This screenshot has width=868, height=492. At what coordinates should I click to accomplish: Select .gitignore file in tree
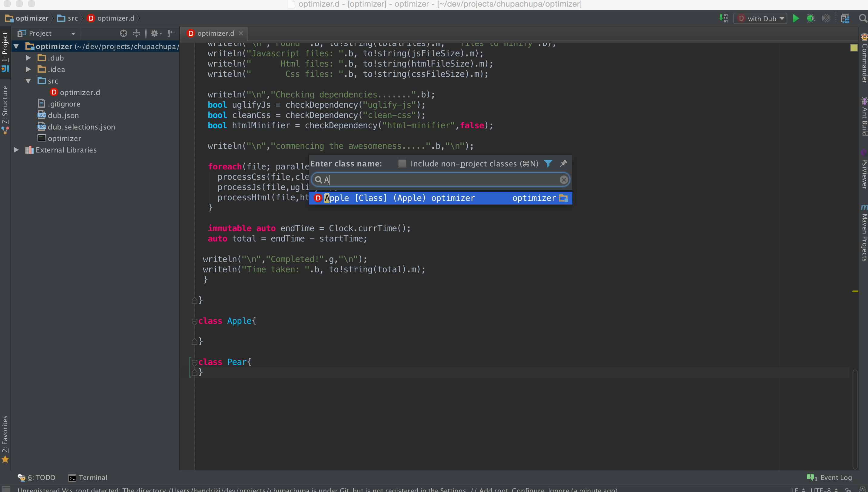pyautogui.click(x=59, y=104)
